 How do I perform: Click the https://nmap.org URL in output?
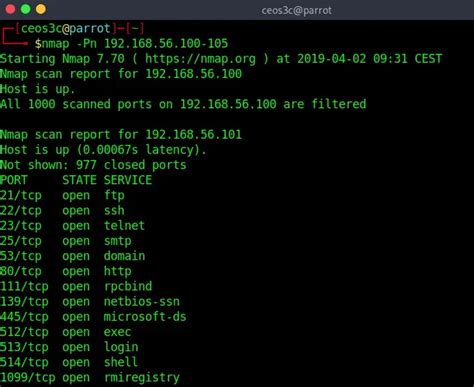tap(200, 59)
